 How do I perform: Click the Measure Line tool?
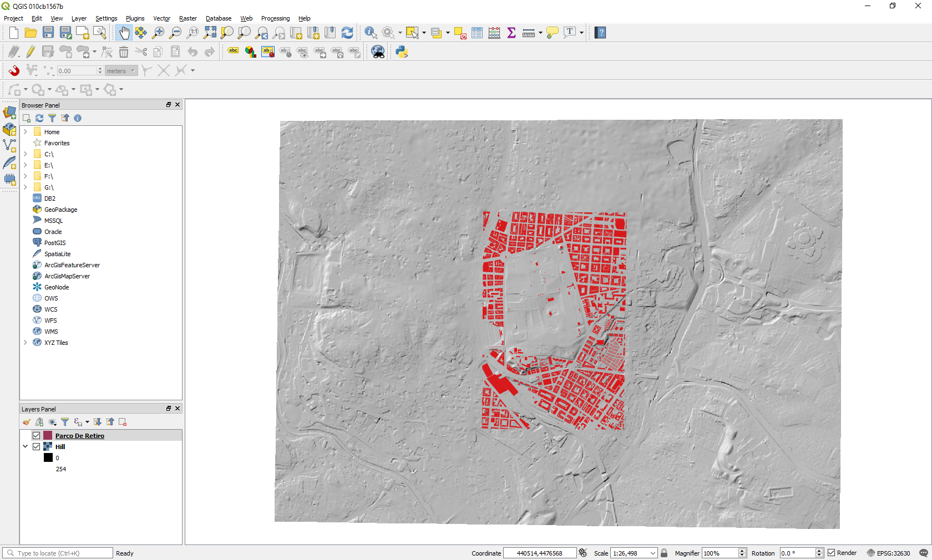click(527, 33)
